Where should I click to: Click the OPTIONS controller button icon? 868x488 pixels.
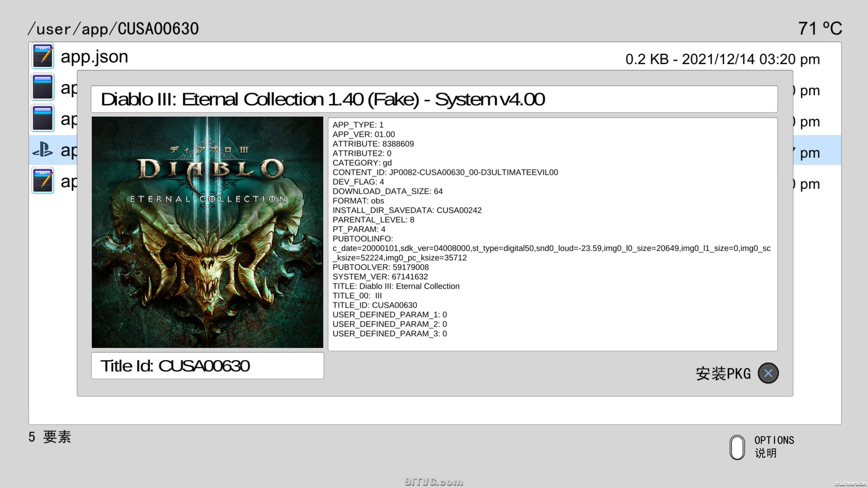click(x=737, y=447)
